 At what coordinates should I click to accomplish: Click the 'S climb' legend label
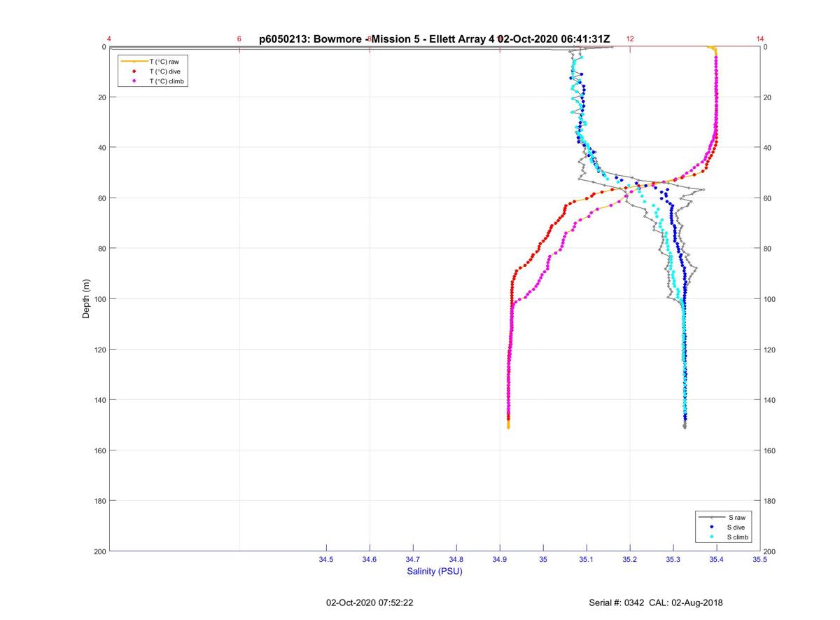pyautogui.click(x=738, y=537)
